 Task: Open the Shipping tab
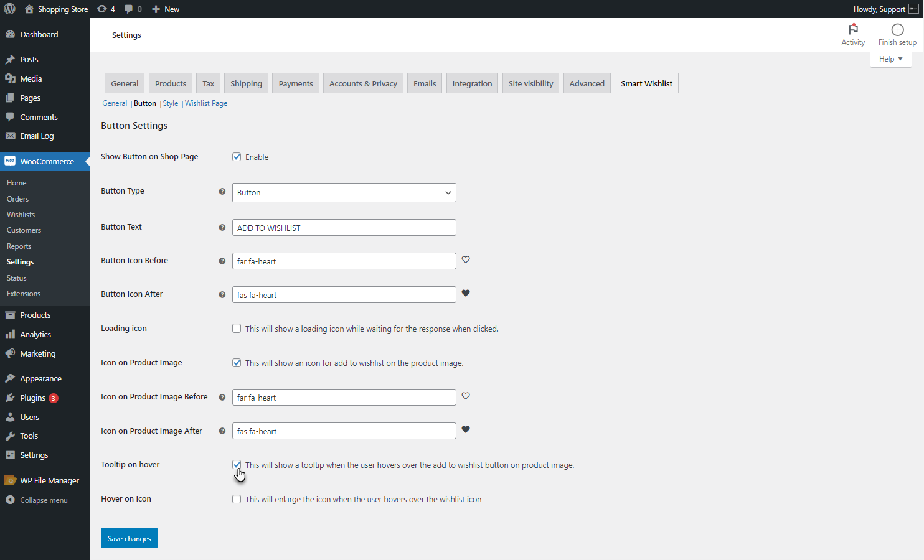[x=246, y=83]
